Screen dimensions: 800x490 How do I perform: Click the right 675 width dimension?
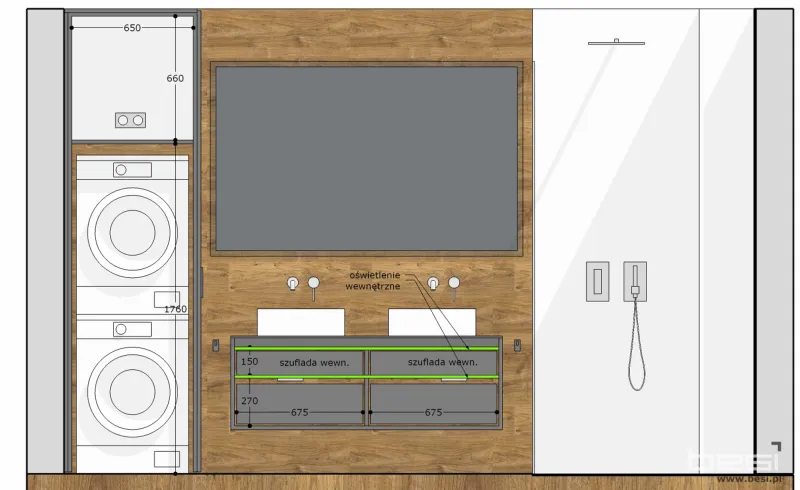pyautogui.click(x=433, y=412)
